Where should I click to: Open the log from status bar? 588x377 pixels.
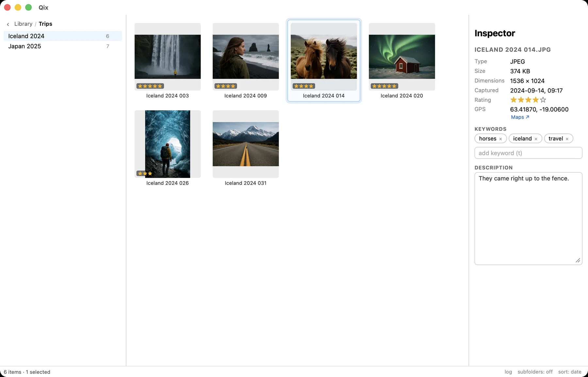point(508,372)
